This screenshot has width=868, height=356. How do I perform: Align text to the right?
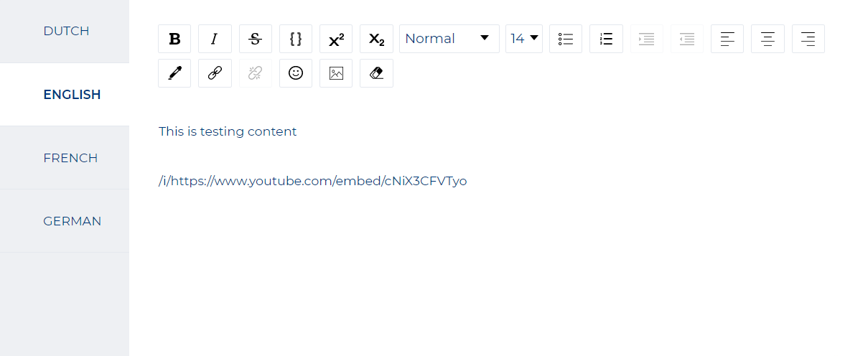[808, 39]
